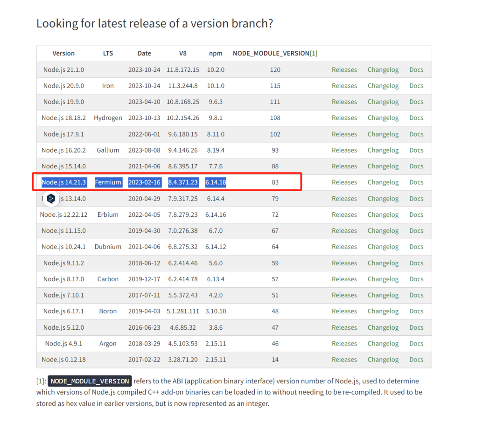Open Releases link for Node.js 12.22.12
This screenshot has height=423, width=504.
pyautogui.click(x=344, y=215)
